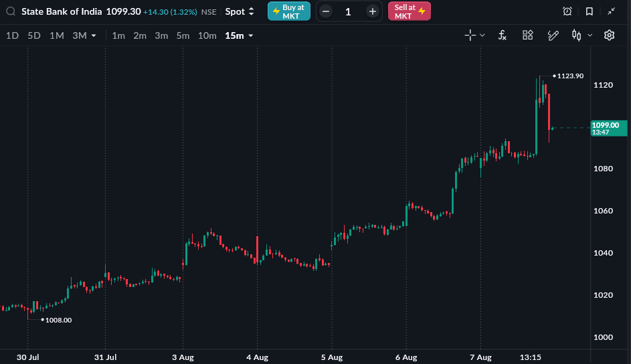Collapse the chart from fullscreen view
This screenshot has width=631, height=364.
pyautogui.click(x=612, y=11)
